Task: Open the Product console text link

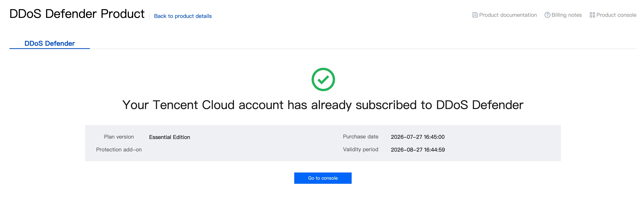Action: (x=616, y=15)
